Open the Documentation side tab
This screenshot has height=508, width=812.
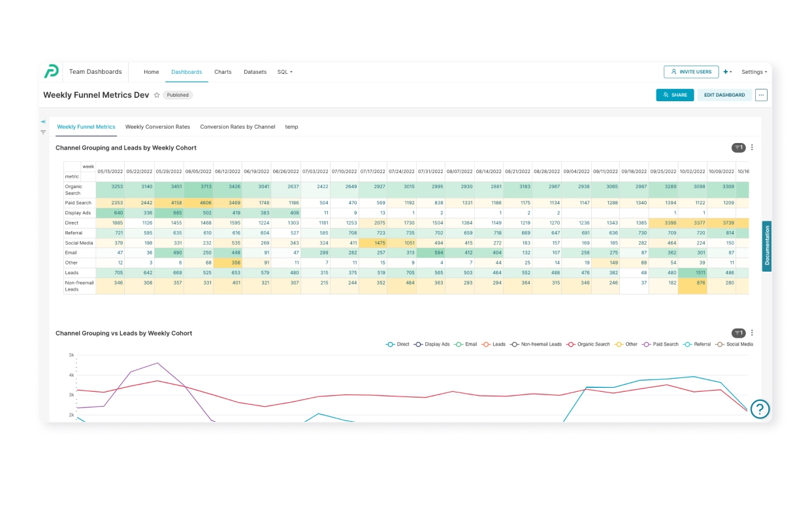pyautogui.click(x=767, y=246)
